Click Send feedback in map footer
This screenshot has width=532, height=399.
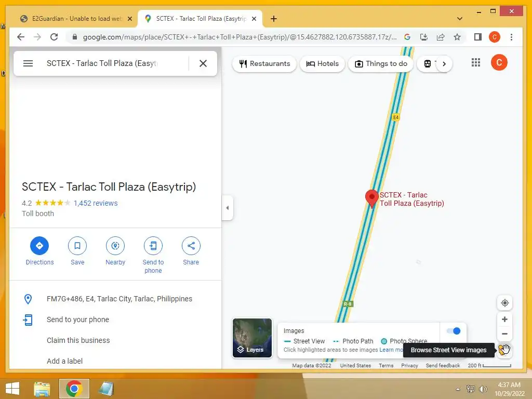pos(443,365)
